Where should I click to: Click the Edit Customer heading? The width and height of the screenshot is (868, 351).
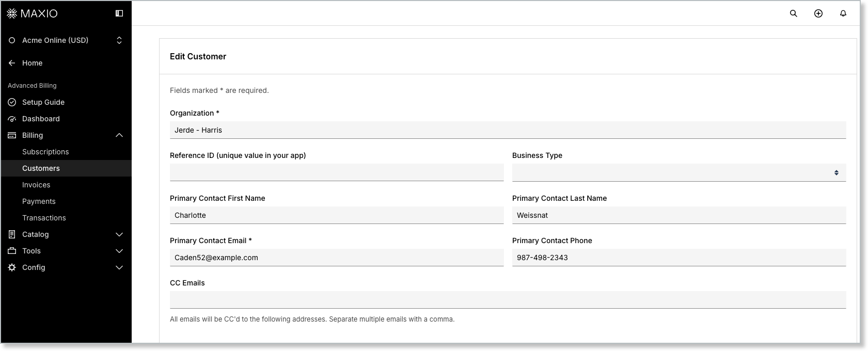pyautogui.click(x=198, y=56)
